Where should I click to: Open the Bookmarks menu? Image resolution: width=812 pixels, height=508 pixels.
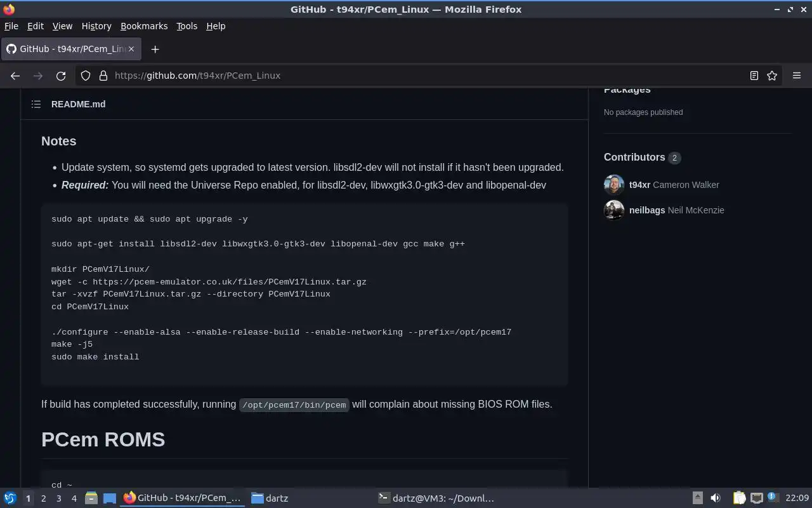coord(144,26)
